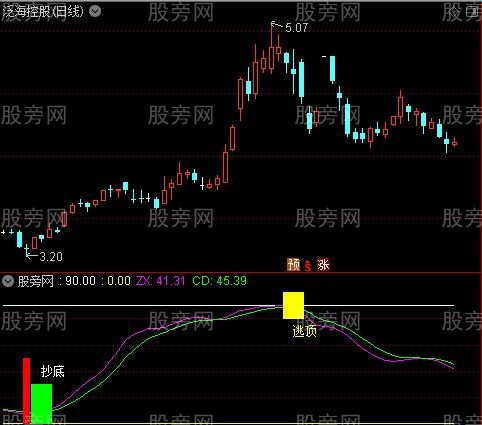Click the CD: 45.39 indicator value
The height and width of the screenshot is (425, 482).
219,281
